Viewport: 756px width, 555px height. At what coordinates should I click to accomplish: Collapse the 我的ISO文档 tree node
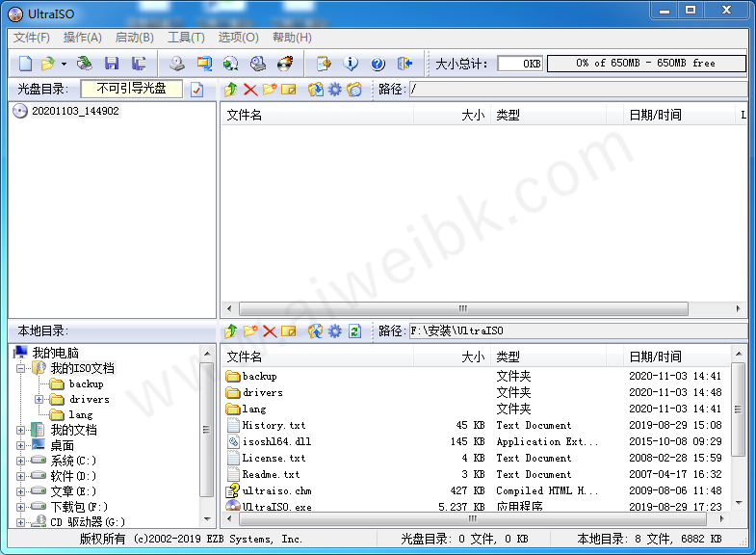click(21, 368)
